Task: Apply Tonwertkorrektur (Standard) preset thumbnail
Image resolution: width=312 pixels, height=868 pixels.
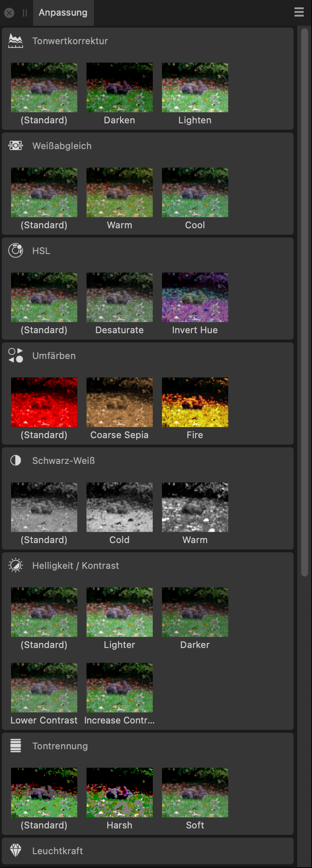Action: [44, 87]
